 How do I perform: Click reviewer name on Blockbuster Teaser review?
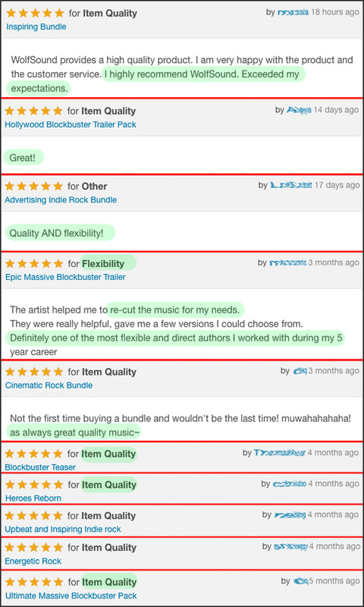click(x=279, y=452)
